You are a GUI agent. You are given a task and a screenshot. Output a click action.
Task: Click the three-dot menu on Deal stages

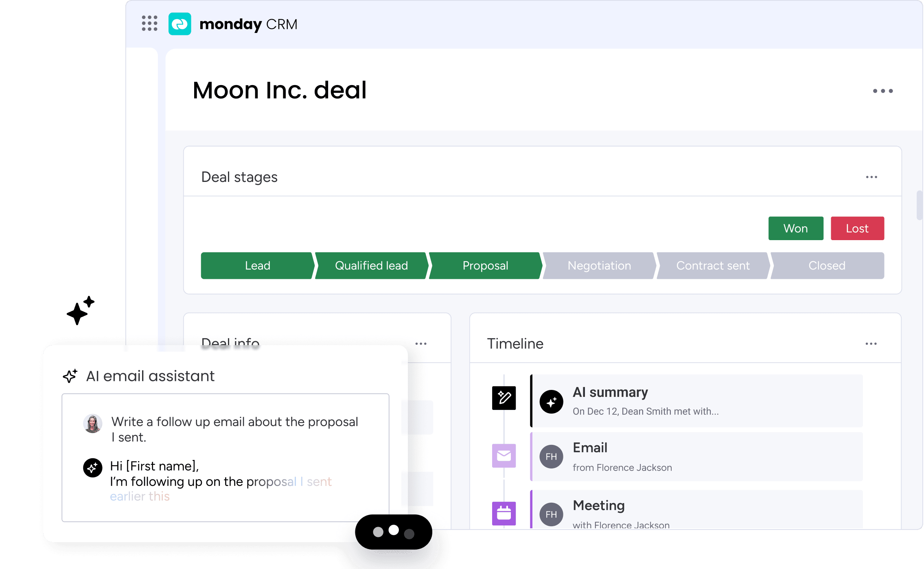872,177
